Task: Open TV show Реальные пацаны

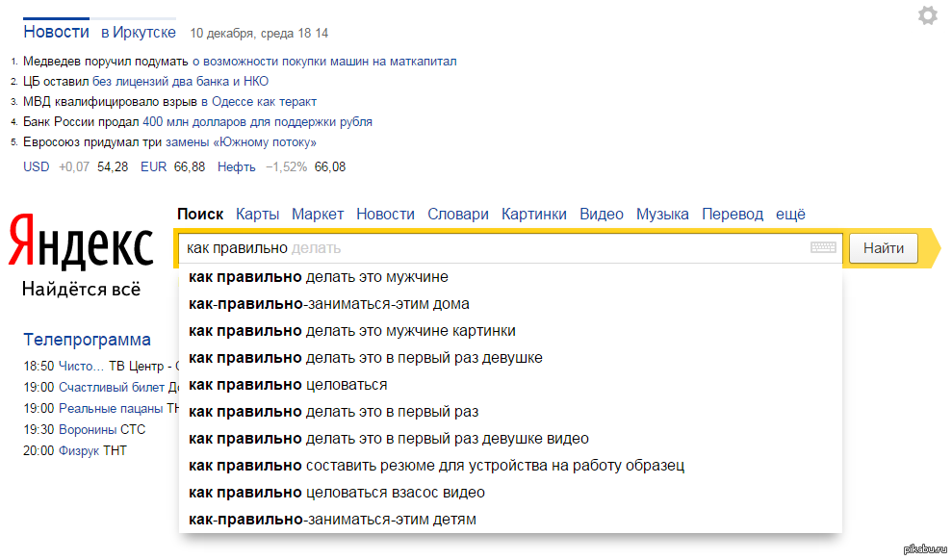Action: 111,408
